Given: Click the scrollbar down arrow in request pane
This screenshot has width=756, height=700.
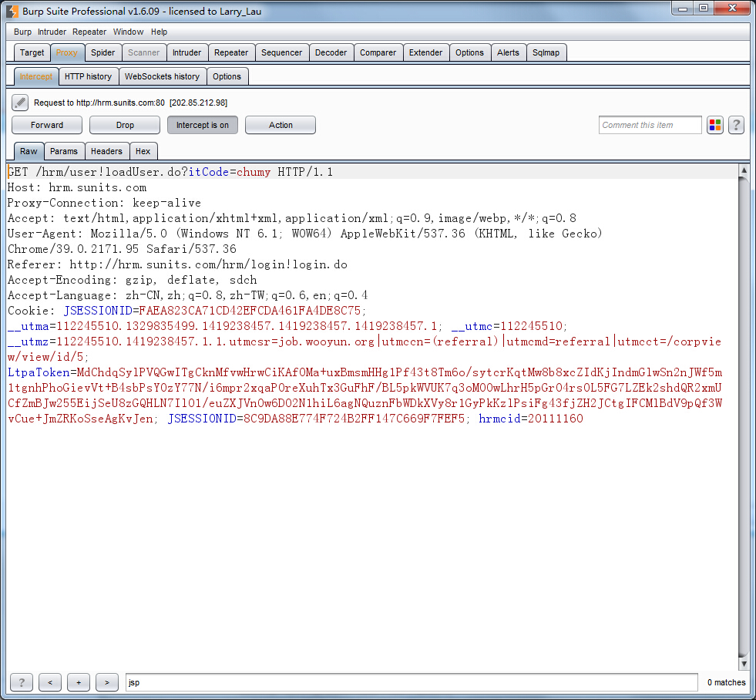Looking at the screenshot, I should [744, 664].
